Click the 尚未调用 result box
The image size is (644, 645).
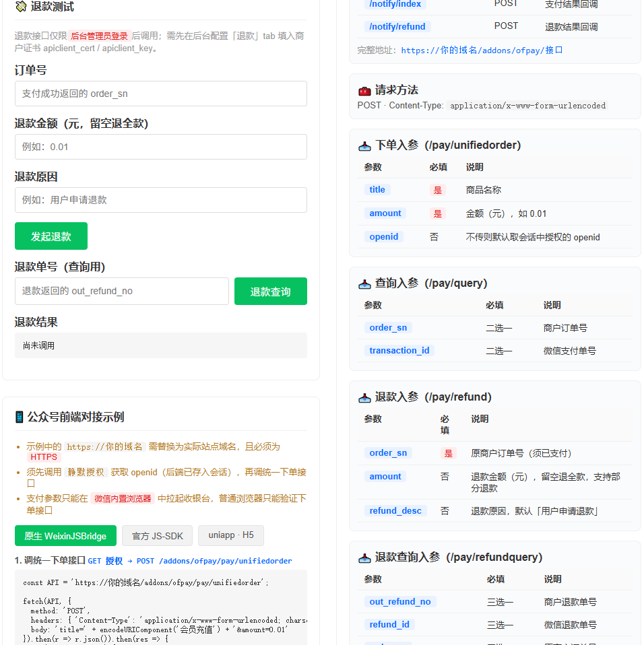coord(161,345)
